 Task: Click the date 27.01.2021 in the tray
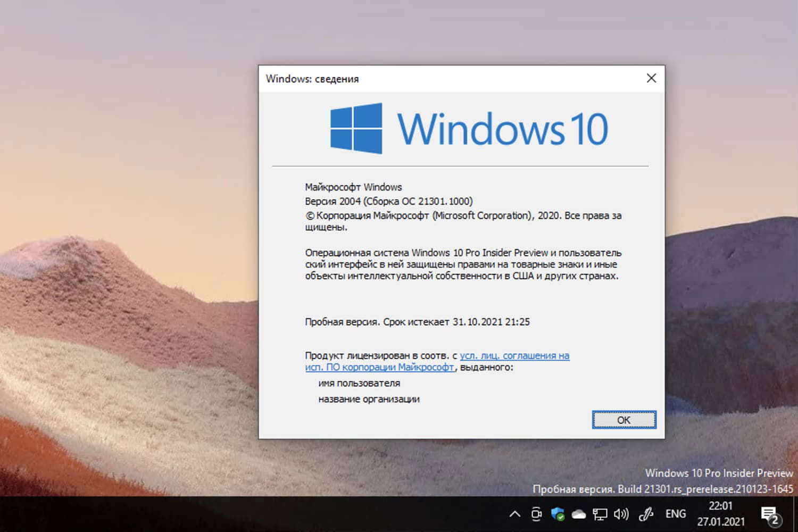click(722, 522)
